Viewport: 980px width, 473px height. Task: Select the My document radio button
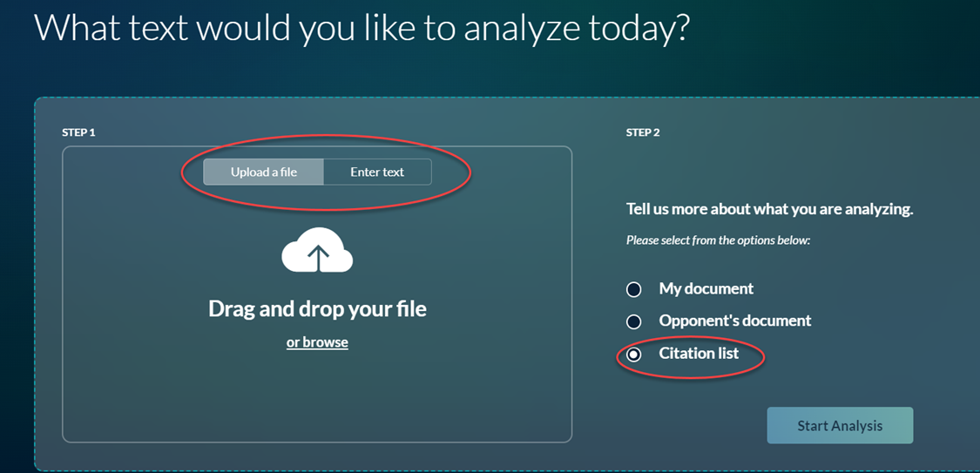click(634, 289)
